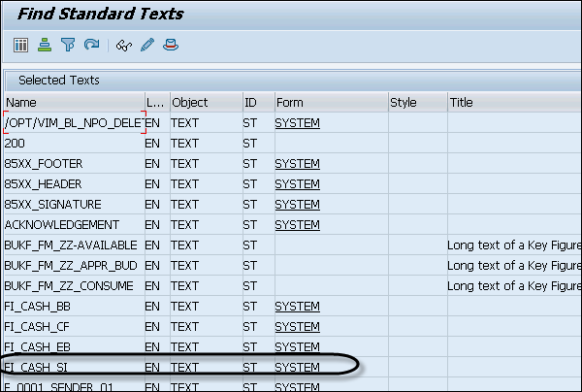This screenshot has height=392, width=582.
Task: Open SYSTEM form link for FI_CASH_BB
Action: [298, 307]
